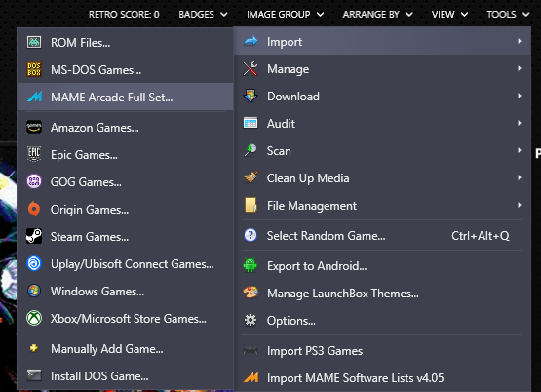Click the DOSBox icon beside MS-DOS Games
This screenshot has height=392, width=541.
pos(34,69)
